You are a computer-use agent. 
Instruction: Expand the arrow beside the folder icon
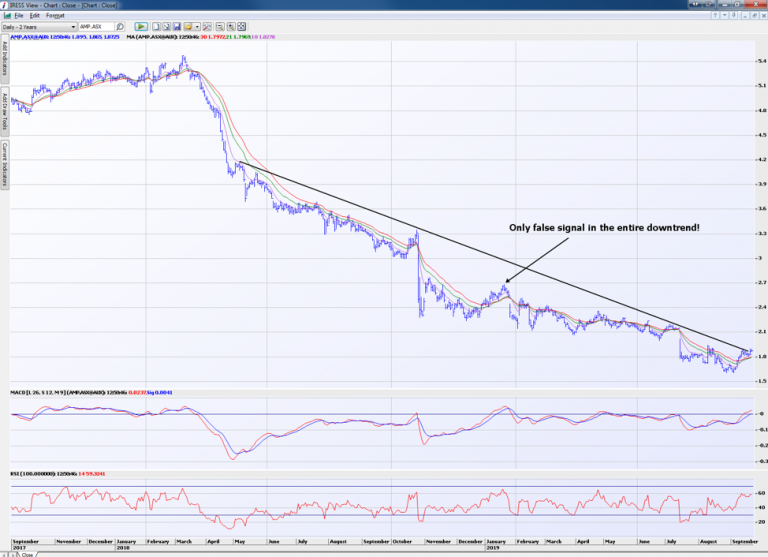tap(197, 26)
